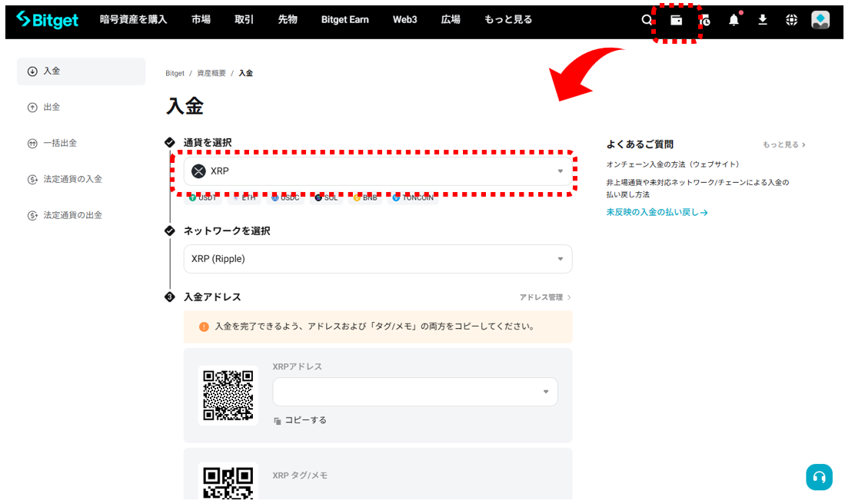Open the 未反映の入金の払い戻し link

(657, 212)
